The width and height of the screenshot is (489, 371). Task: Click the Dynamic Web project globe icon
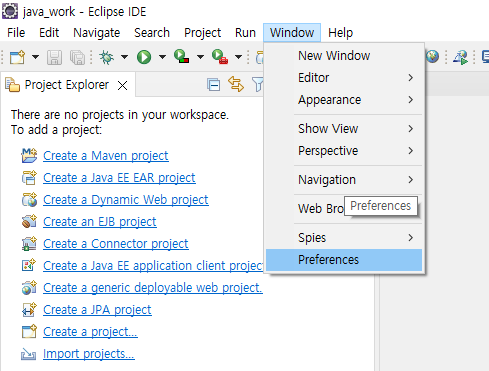29,199
